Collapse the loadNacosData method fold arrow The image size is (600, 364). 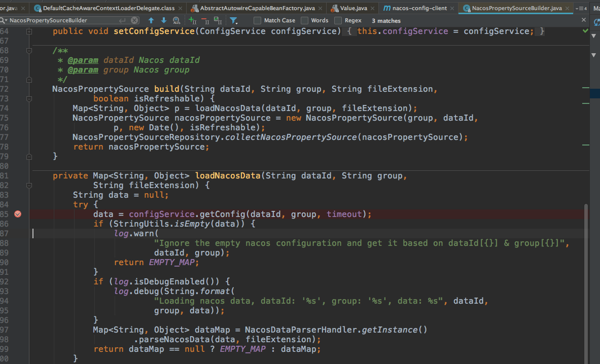coord(29,186)
